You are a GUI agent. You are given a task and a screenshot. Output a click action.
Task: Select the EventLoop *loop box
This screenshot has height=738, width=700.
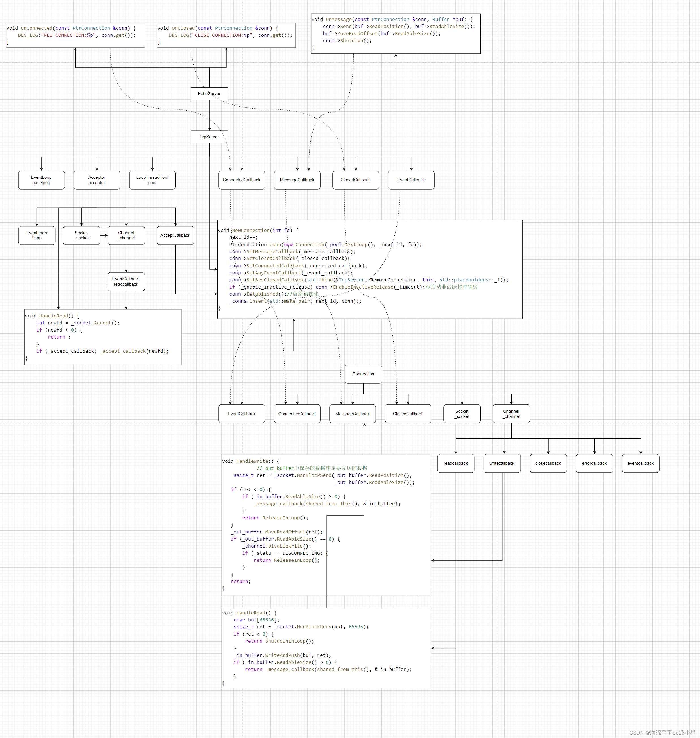coord(37,235)
